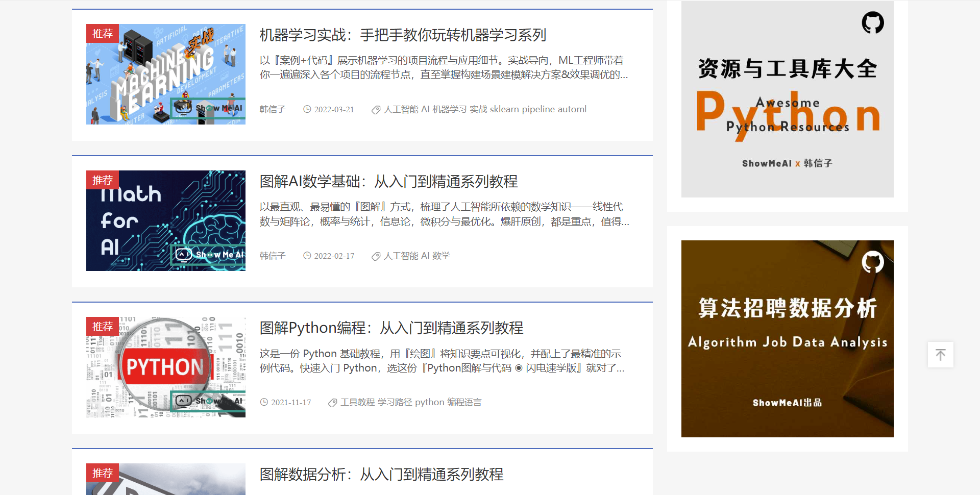This screenshot has width=980, height=495.
Task: Open the 图解Python编程 article title
Action: (x=391, y=328)
